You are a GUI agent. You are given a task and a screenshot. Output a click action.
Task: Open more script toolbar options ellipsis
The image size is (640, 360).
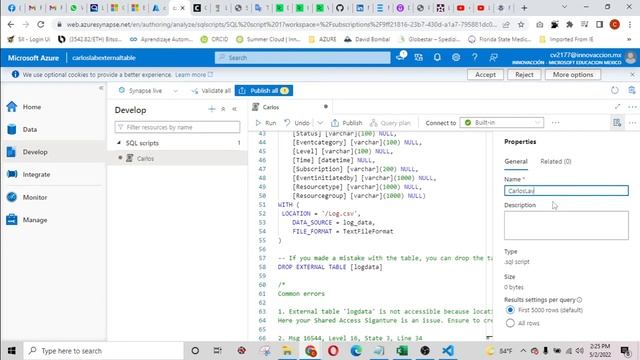point(556,122)
